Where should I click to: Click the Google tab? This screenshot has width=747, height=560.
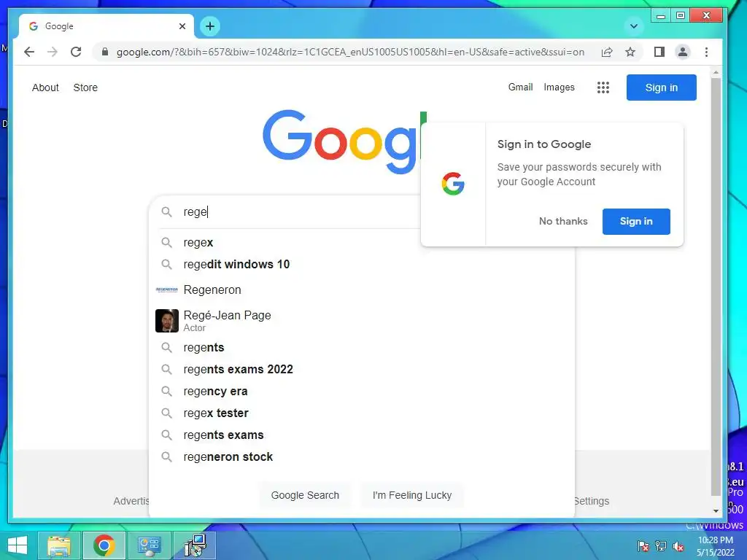(107, 26)
